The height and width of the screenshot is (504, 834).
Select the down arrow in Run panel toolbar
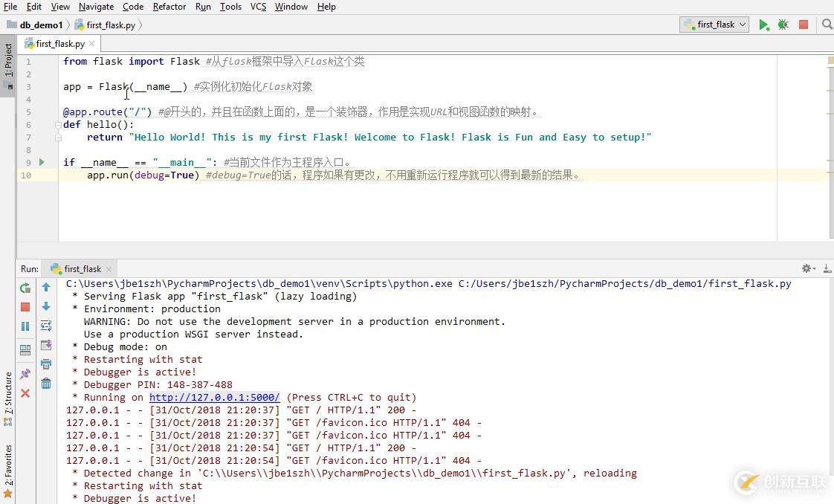[x=46, y=306]
